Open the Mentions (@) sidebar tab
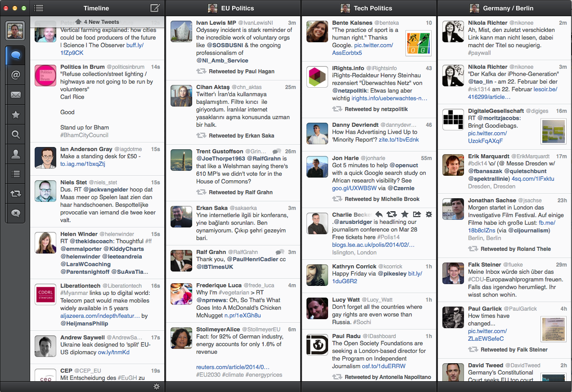572x392 pixels. (x=16, y=76)
